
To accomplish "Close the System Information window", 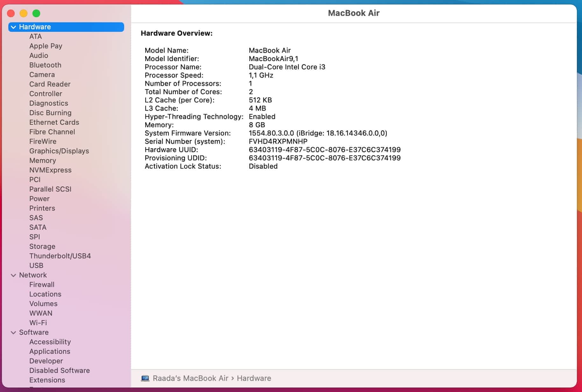I will pos(11,13).
